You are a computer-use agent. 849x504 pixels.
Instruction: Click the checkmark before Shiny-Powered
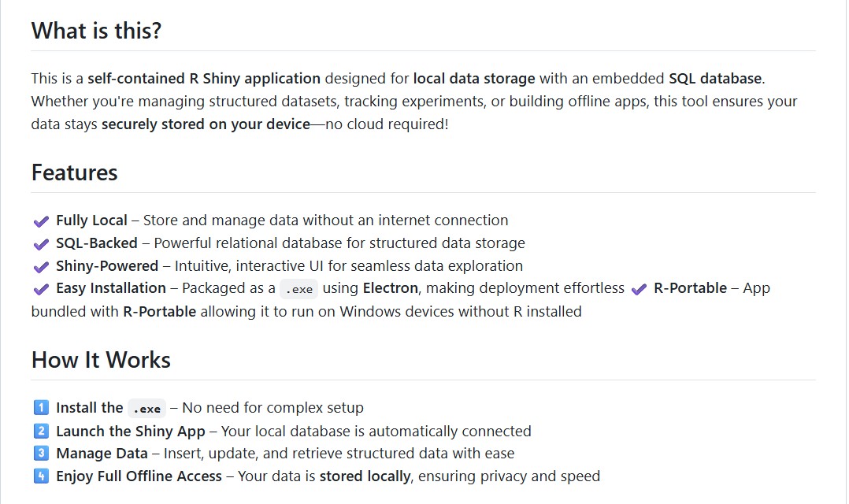pyautogui.click(x=41, y=267)
